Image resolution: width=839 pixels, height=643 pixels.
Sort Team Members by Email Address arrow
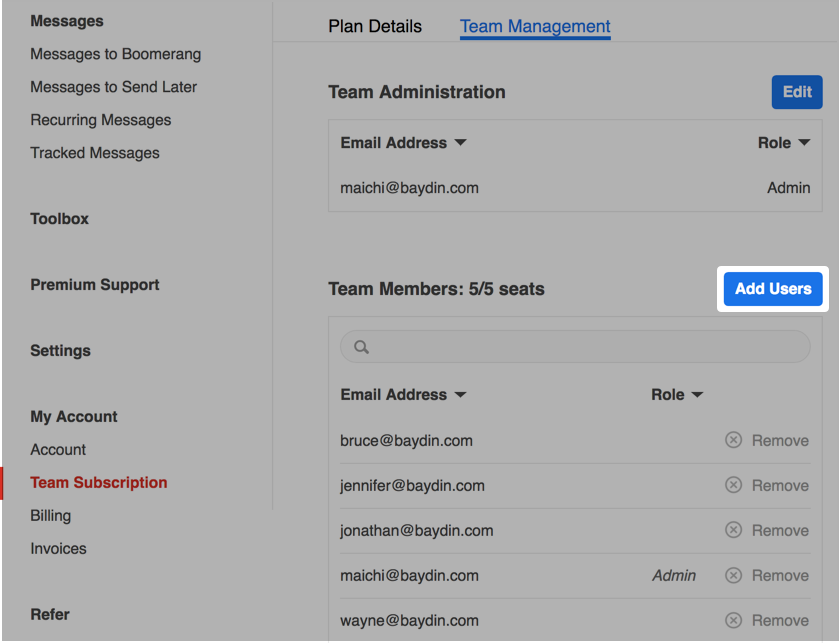(x=460, y=395)
